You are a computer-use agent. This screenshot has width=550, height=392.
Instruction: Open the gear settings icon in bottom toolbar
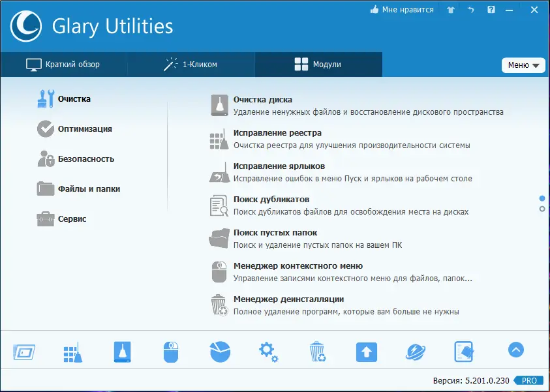[x=267, y=351]
